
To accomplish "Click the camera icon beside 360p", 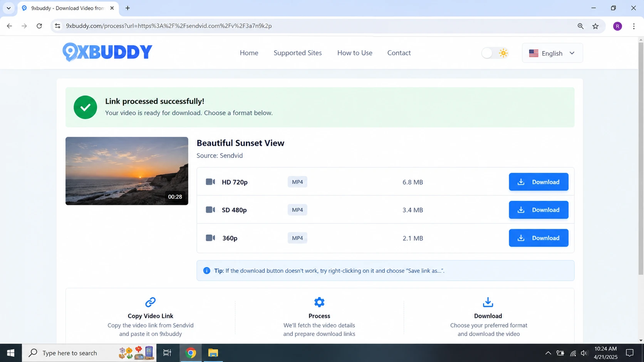I will point(210,238).
